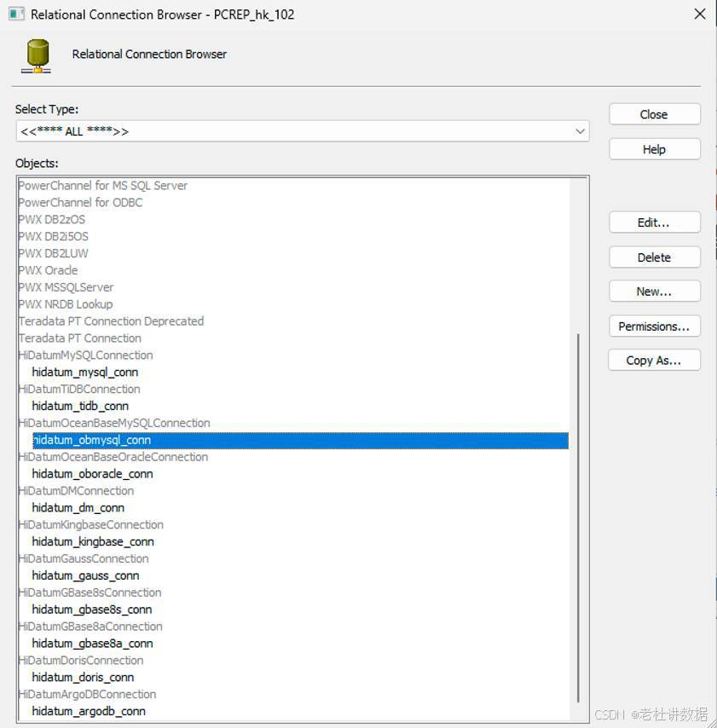The image size is (717, 728).
Task: Select PWX DB2zOS type
Action: click(x=51, y=220)
